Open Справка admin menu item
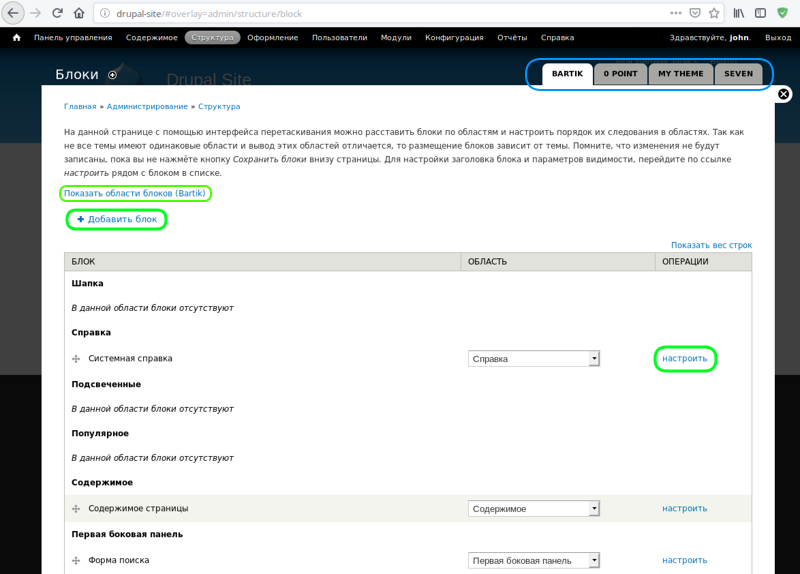This screenshot has width=800, height=574. 557,37
